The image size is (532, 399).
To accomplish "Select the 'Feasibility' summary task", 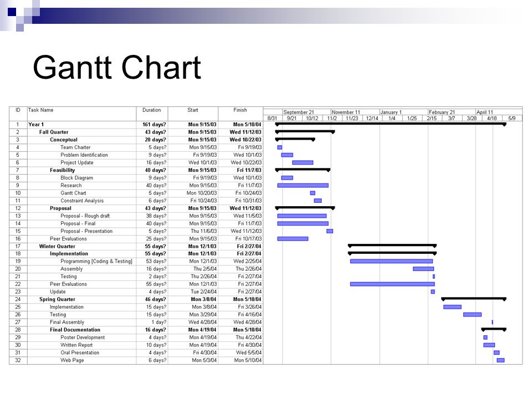I will coord(62,170).
